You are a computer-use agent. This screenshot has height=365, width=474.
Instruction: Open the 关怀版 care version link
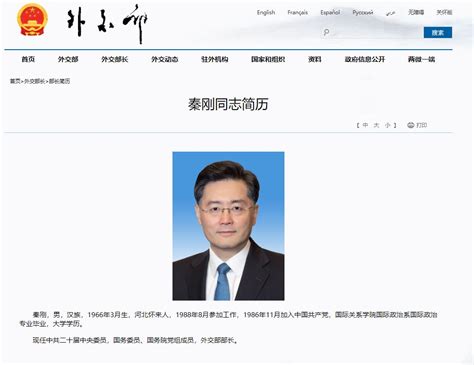tap(444, 13)
